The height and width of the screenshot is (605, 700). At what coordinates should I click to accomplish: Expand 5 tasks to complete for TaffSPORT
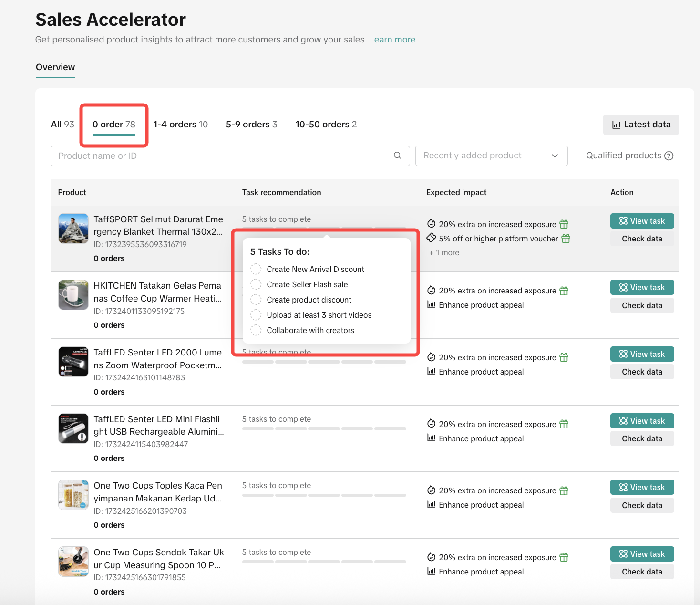[x=277, y=219]
